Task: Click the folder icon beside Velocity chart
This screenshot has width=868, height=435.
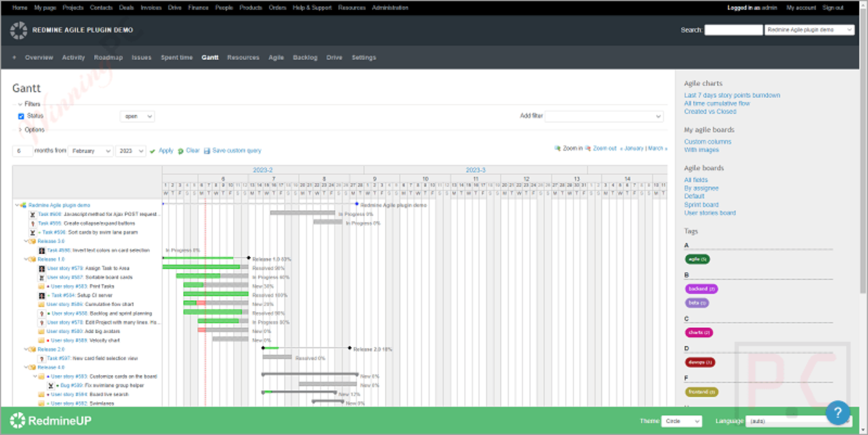Action: 42,341
